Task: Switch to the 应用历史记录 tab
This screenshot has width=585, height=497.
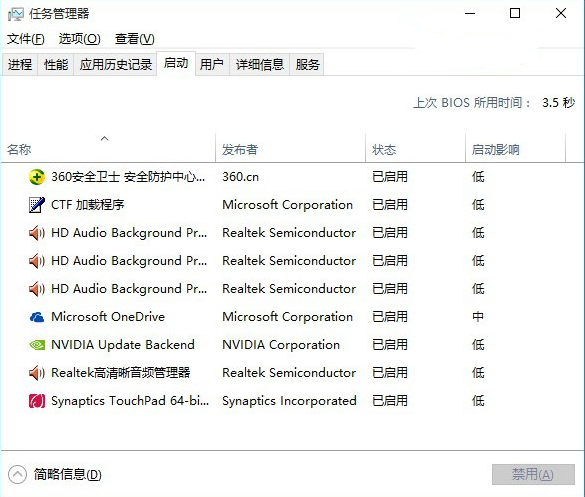Action: (115, 65)
